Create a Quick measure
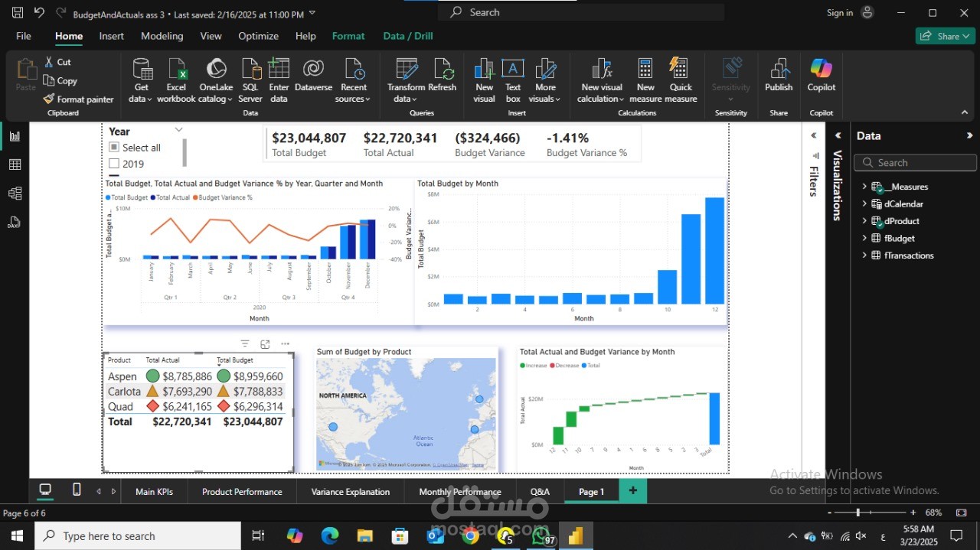The height and width of the screenshot is (550, 980). (x=681, y=80)
